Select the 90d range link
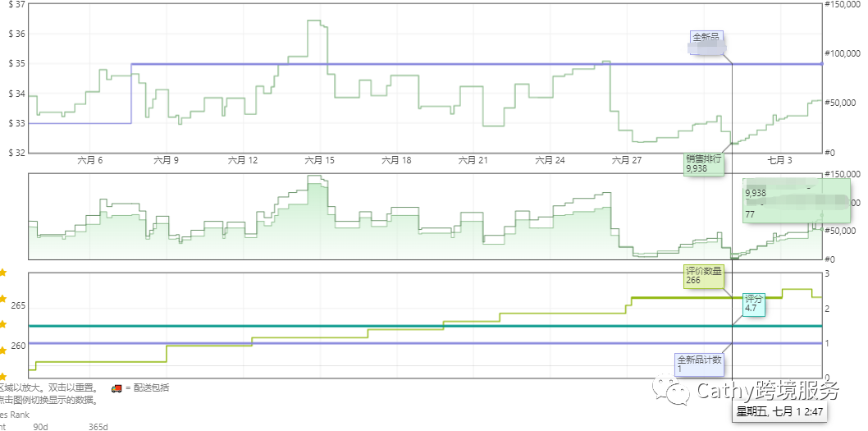The image size is (868, 431). point(40,427)
